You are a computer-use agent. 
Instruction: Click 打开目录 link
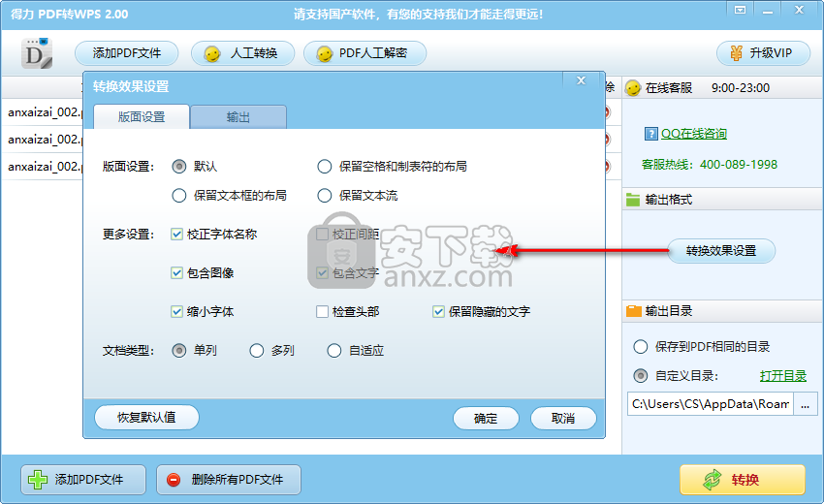tap(783, 376)
